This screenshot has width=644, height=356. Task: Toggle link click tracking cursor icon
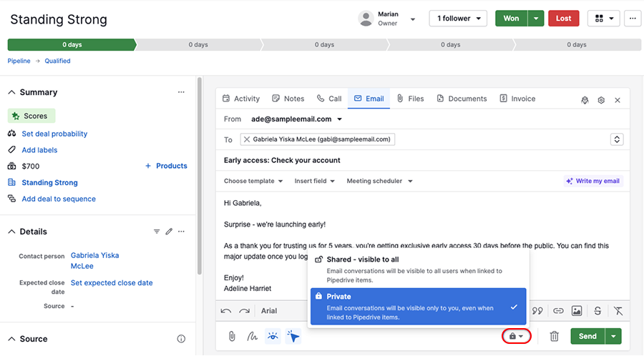coord(293,336)
